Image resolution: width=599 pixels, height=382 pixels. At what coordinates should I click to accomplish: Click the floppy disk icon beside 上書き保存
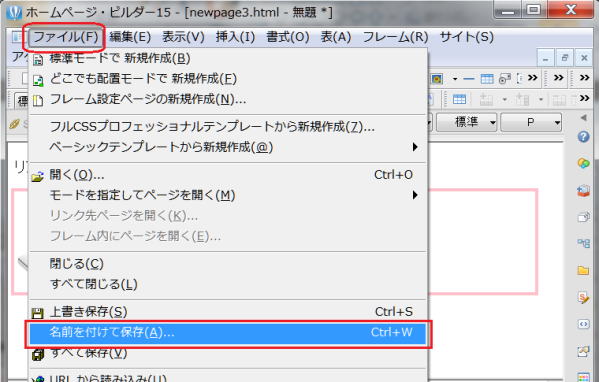point(37,313)
